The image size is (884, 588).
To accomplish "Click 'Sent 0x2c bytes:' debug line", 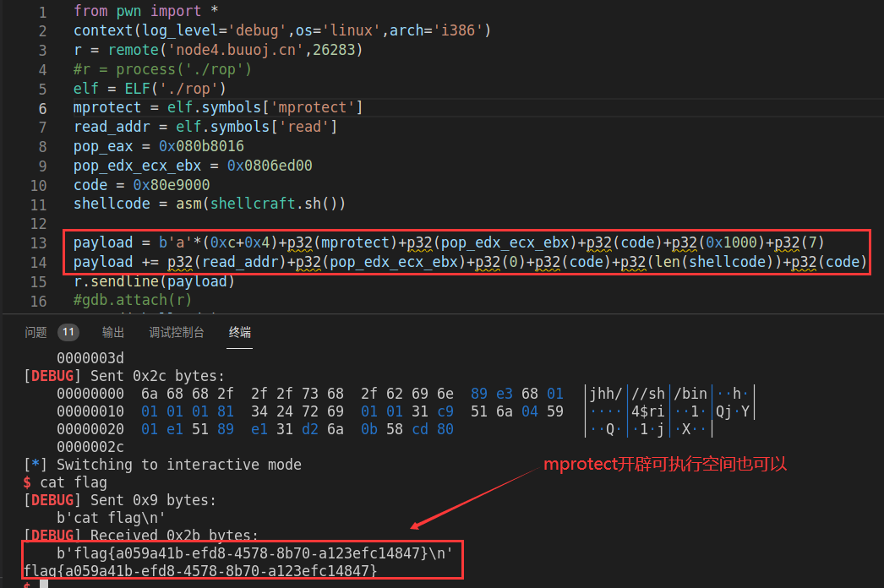I will click(x=124, y=376).
